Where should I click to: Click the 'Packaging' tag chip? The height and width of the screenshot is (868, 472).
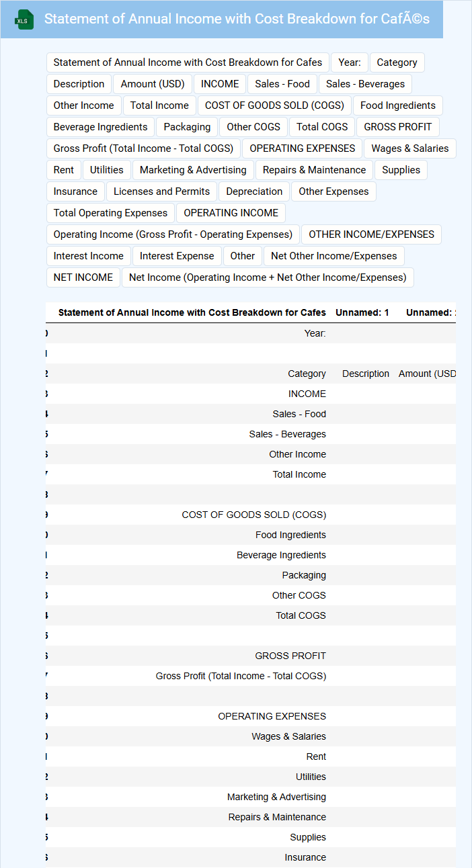(x=187, y=127)
